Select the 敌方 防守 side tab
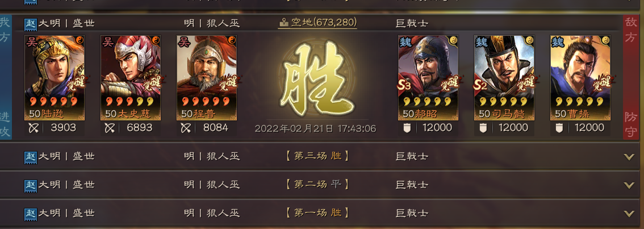 click(x=632, y=77)
